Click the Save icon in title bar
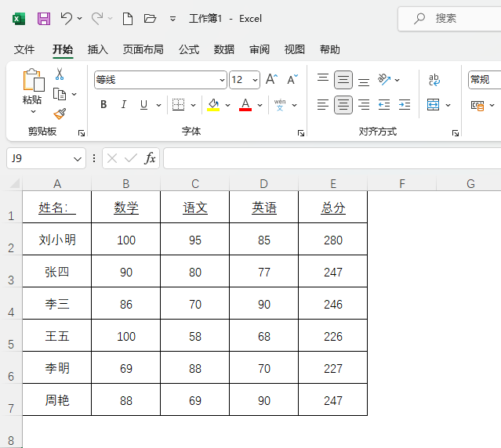Viewport: 501px width, 448px height. 44,19
